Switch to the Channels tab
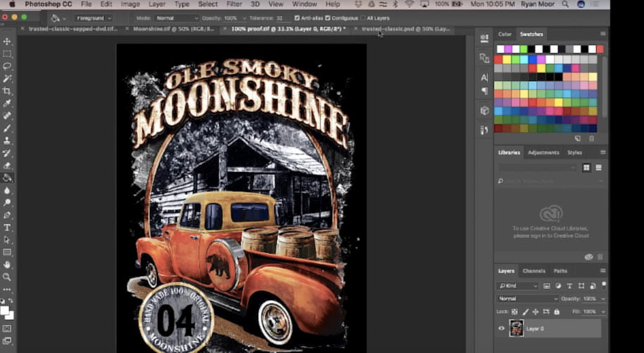The height and width of the screenshot is (353, 644). (x=534, y=271)
